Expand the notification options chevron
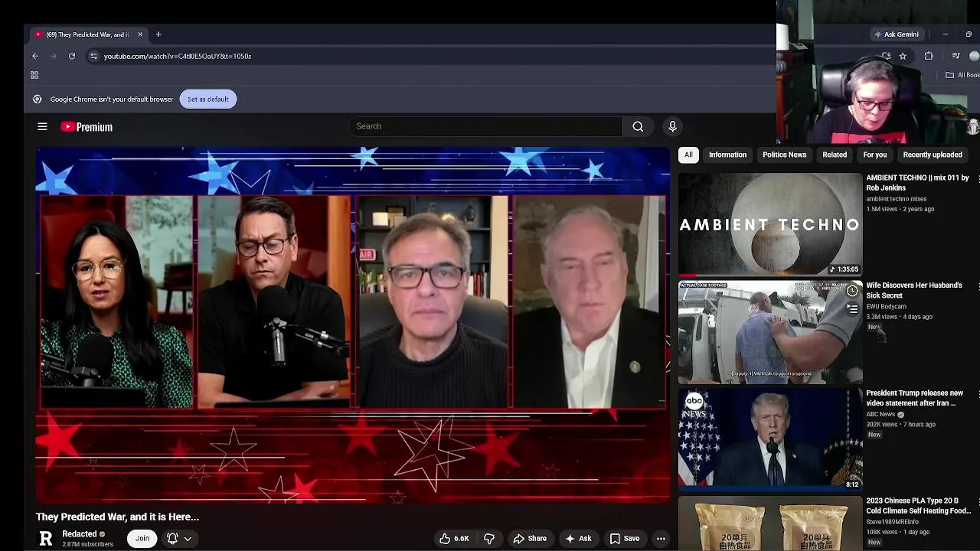The height and width of the screenshot is (551, 980). tap(188, 539)
